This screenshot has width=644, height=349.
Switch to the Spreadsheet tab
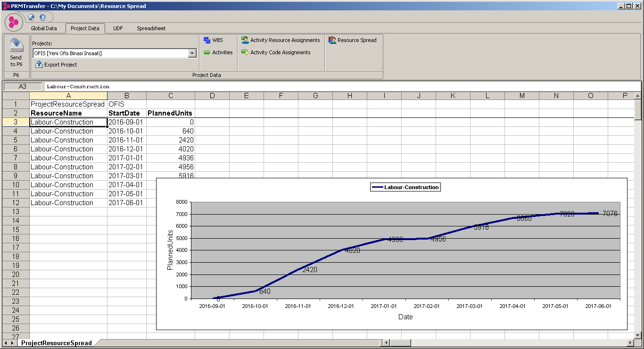coord(151,28)
